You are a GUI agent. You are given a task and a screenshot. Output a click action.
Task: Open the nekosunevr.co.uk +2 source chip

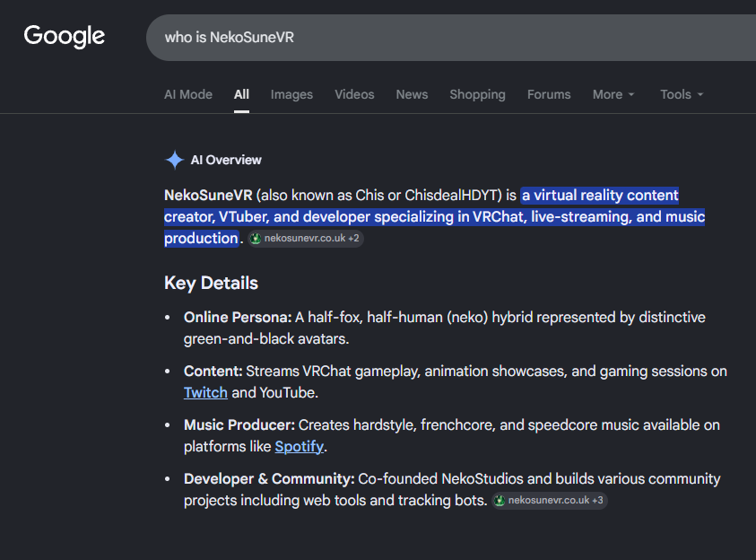coord(306,239)
